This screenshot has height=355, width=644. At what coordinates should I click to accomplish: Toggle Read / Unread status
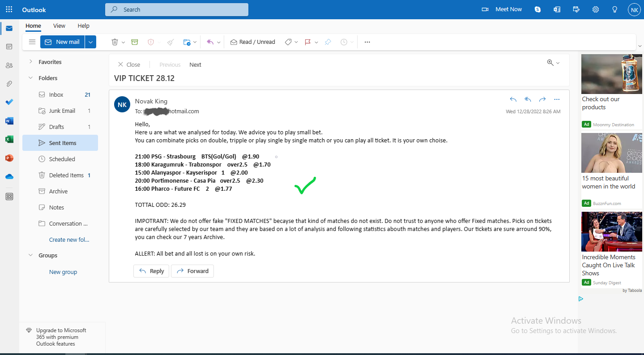coord(252,42)
